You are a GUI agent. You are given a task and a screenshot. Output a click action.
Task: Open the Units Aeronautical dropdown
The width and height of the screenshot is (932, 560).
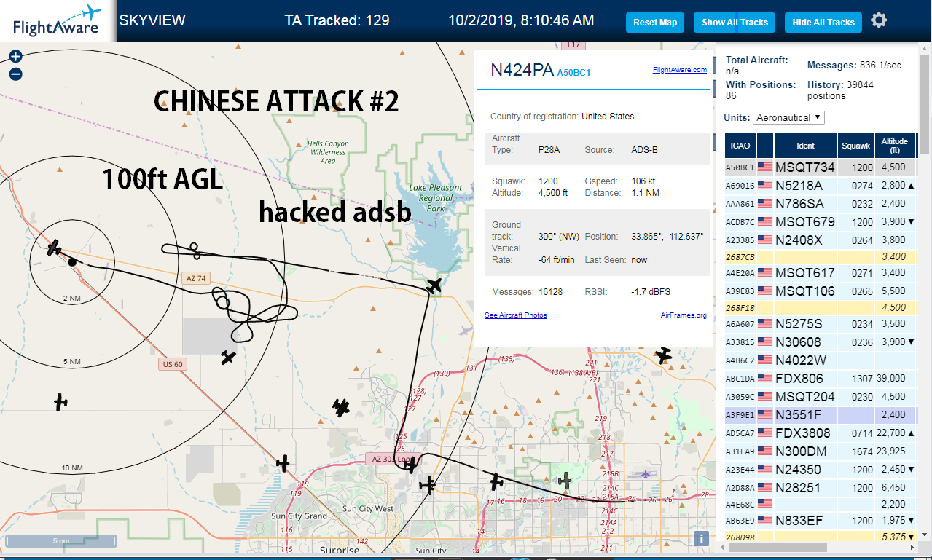point(790,117)
